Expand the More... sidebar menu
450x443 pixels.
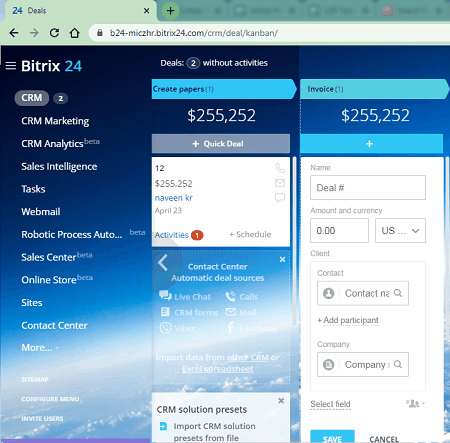pos(40,348)
